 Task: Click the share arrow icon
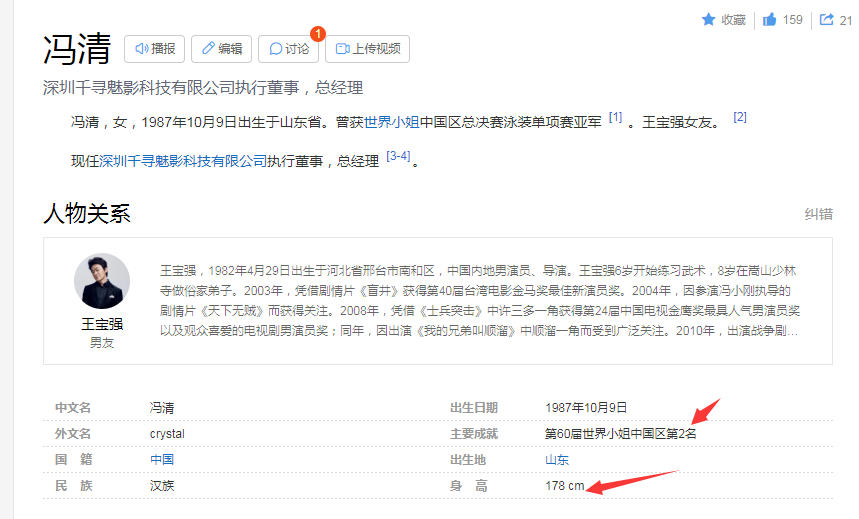tap(827, 20)
